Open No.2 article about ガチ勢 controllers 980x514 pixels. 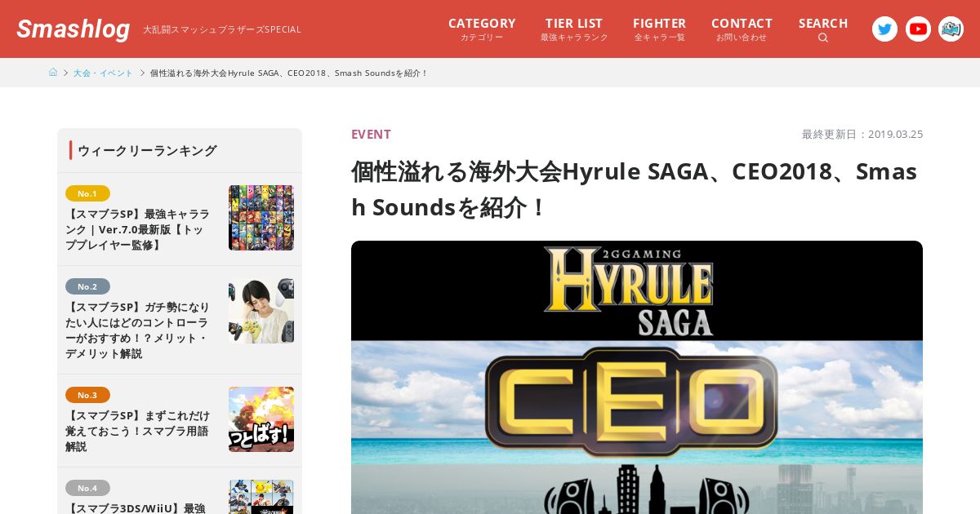180,320
